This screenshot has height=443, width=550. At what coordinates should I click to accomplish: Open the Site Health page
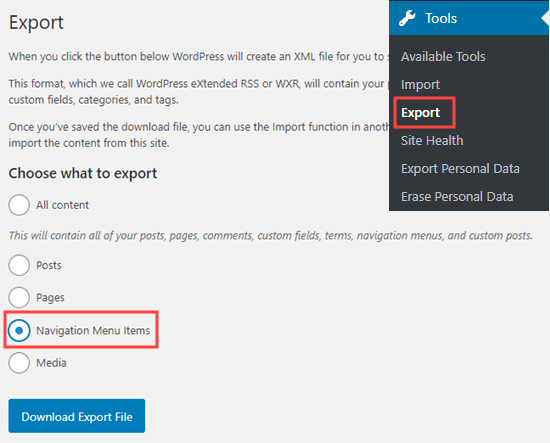[432, 141]
